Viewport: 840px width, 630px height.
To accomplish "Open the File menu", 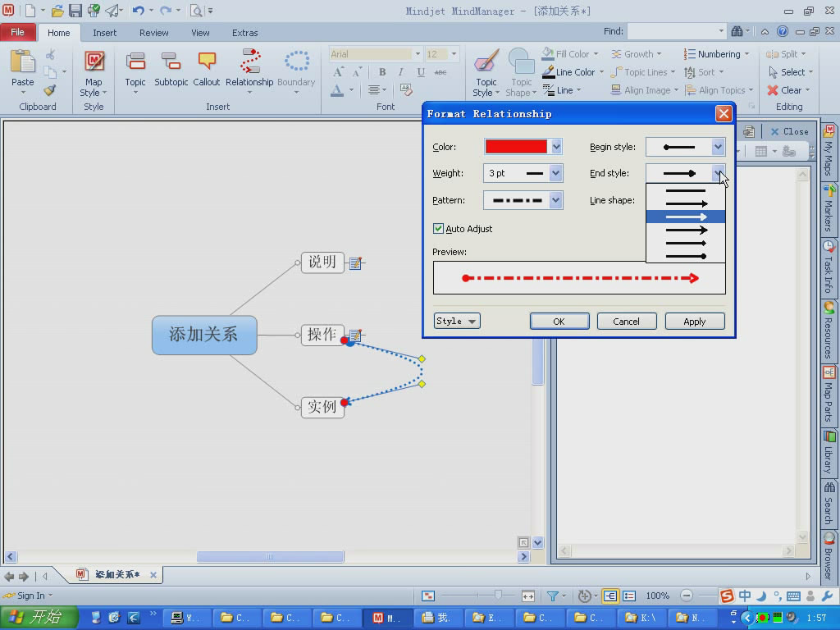I will click(x=18, y=32).
